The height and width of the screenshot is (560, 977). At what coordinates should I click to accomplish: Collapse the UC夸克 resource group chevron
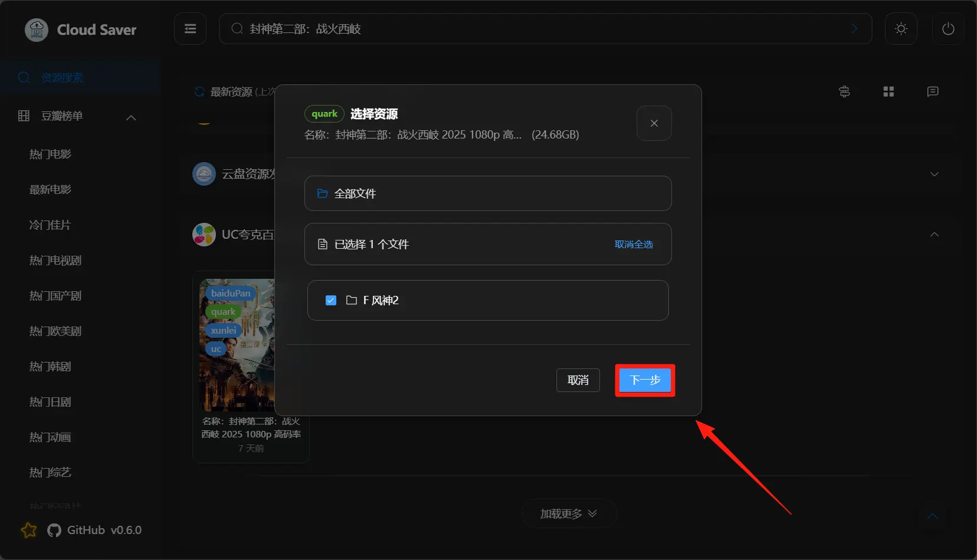935,235
